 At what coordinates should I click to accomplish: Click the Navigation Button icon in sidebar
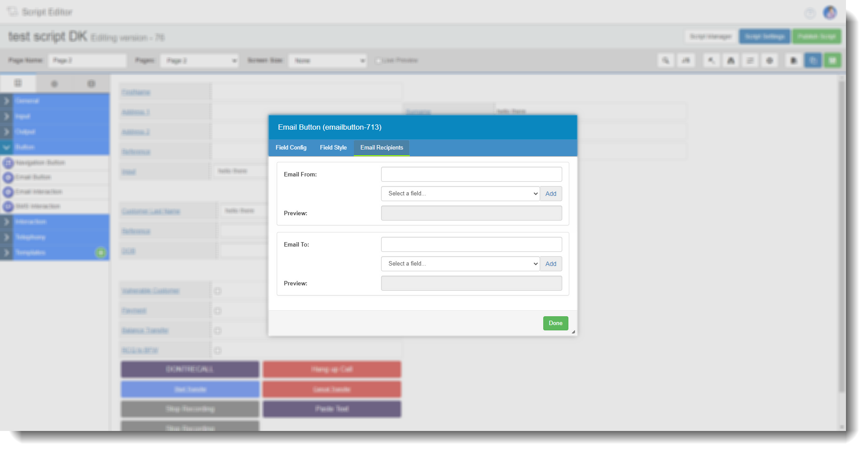click(x=8, y=163)
